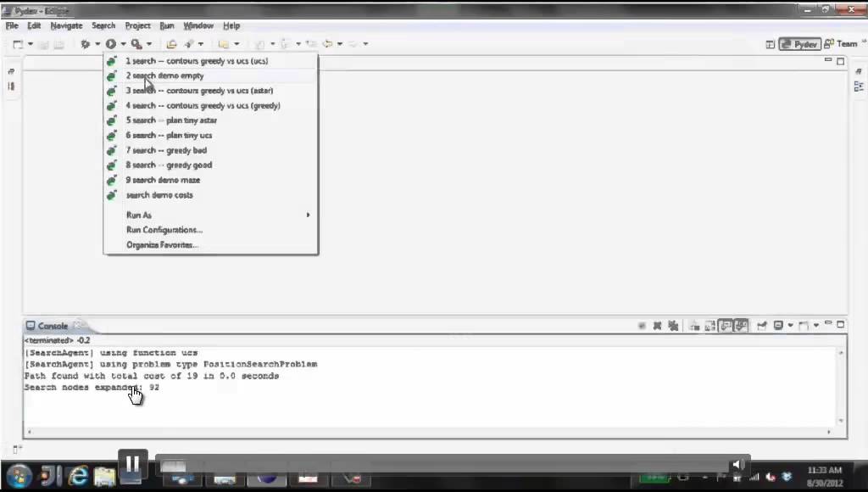Open the Navigate menu
This screenshot has height=492, width=868.
pyautogui.click(x=66, y=25)
